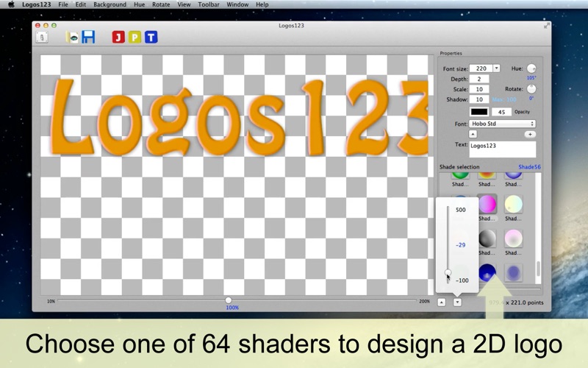
Task: Click the plus button below Font dropdown
Action: 530,134
